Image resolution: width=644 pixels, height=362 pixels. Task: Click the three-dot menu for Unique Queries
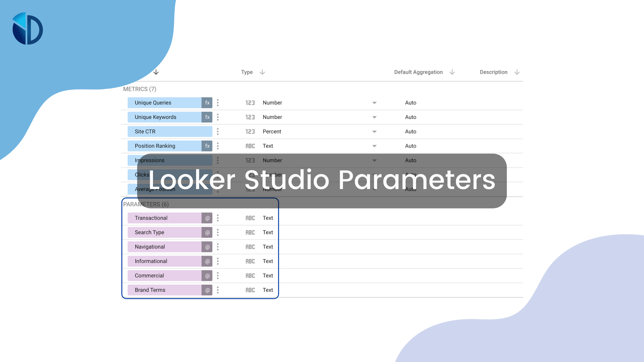point(218,103)
